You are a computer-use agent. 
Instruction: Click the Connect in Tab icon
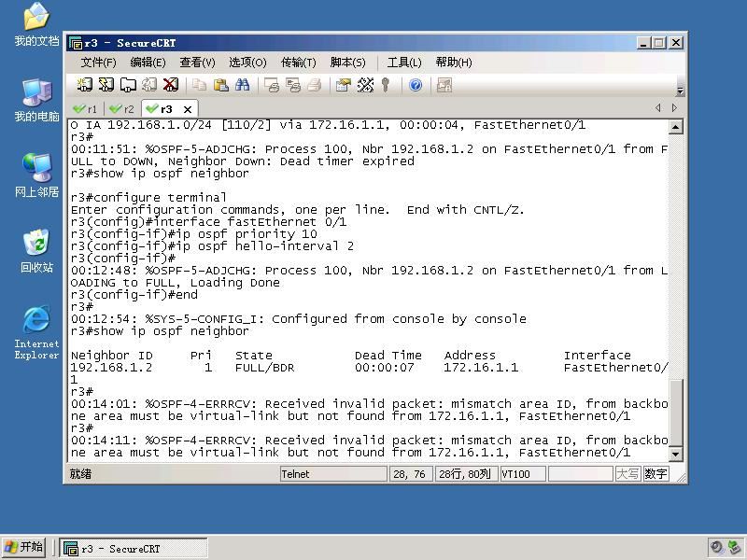tap(128, 85)
